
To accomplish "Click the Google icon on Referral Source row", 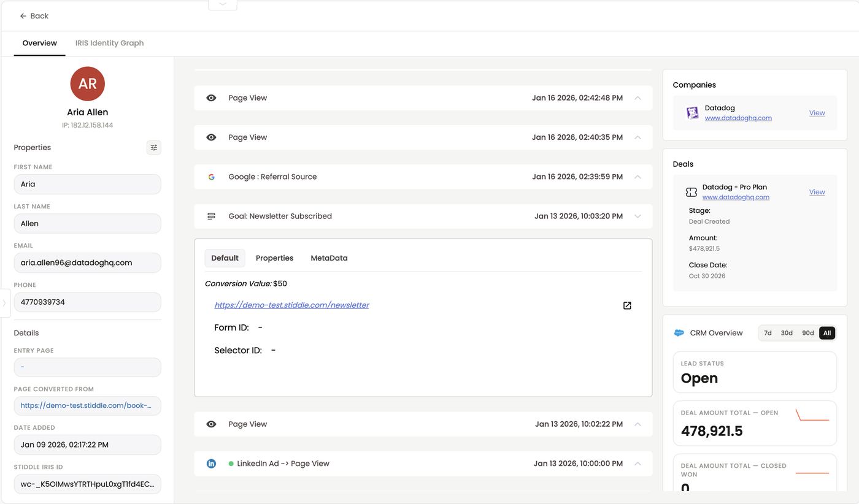I will tap(211, 177).
